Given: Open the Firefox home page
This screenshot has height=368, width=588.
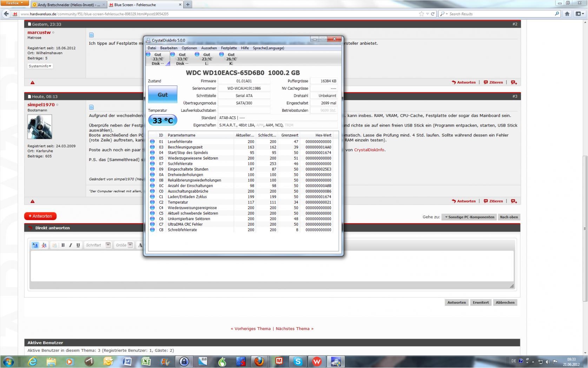Looking at the screenshot, I should pos(567,14).
